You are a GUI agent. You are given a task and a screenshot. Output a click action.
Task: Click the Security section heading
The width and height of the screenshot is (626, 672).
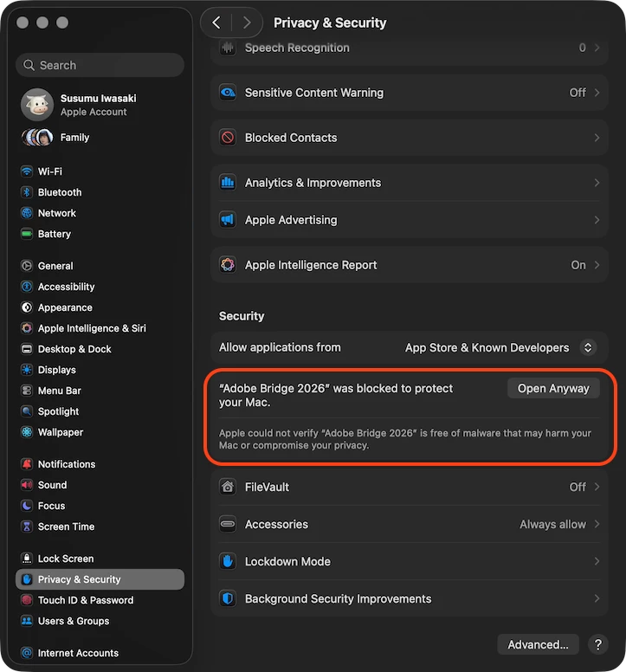coord(242,316)
